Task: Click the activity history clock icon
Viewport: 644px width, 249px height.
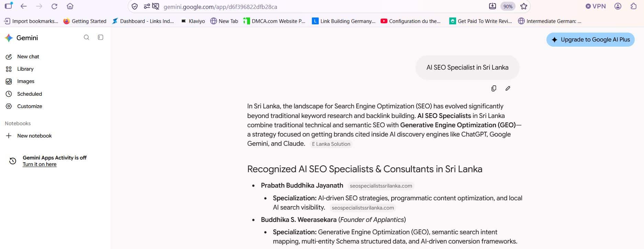Action: 13,161
